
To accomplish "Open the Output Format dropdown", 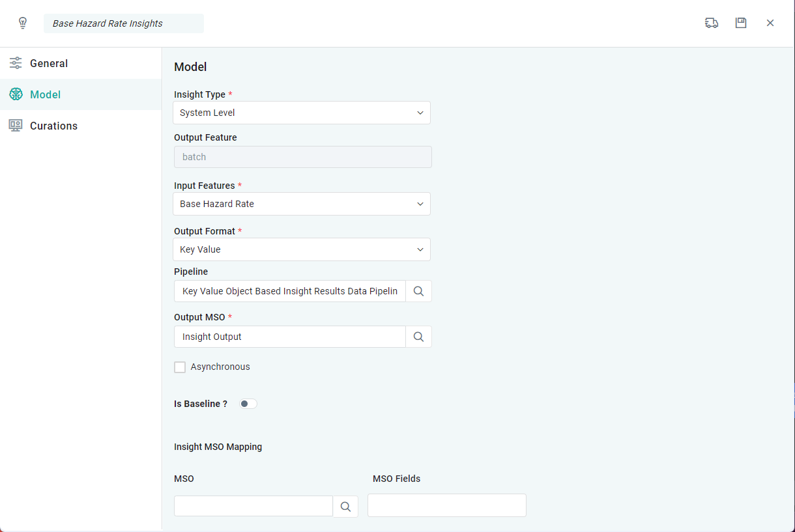I will (301, 249).
